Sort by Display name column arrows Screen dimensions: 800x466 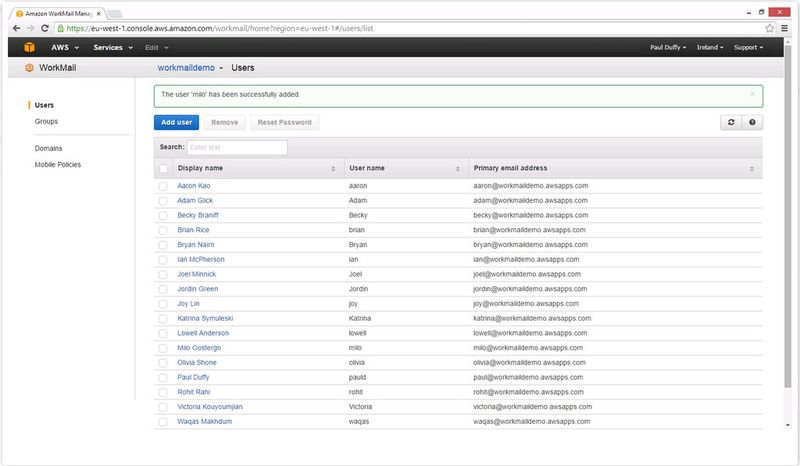pyautogui.click(x=333, y=168)
